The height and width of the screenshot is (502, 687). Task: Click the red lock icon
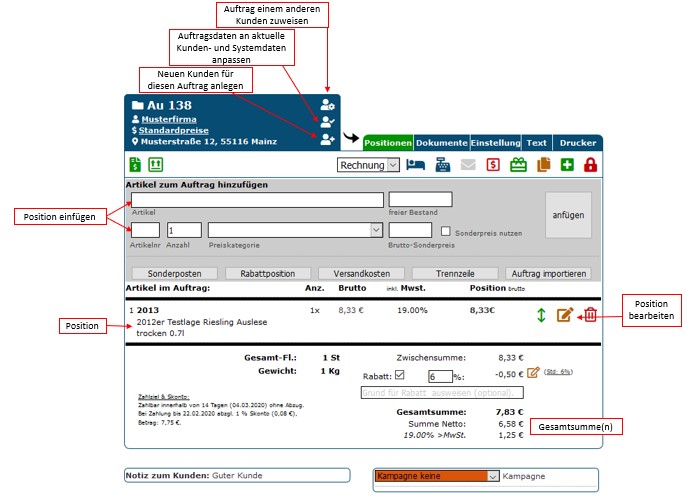pos(590,165)
